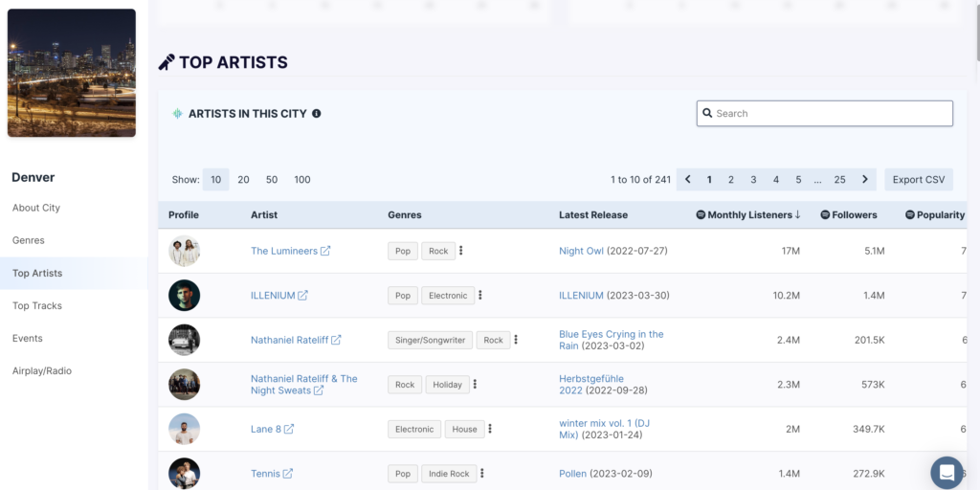The width and height of the screenshot is (980, 490).
Task: Expand more genres for Night Sweats row
Action: click(x=475, y=384)
